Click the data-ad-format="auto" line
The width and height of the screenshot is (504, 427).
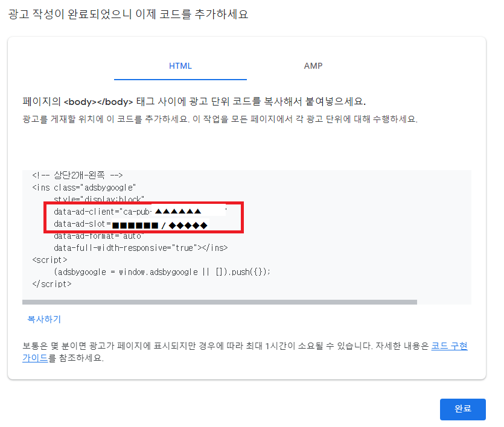click(x=98, y=236)
